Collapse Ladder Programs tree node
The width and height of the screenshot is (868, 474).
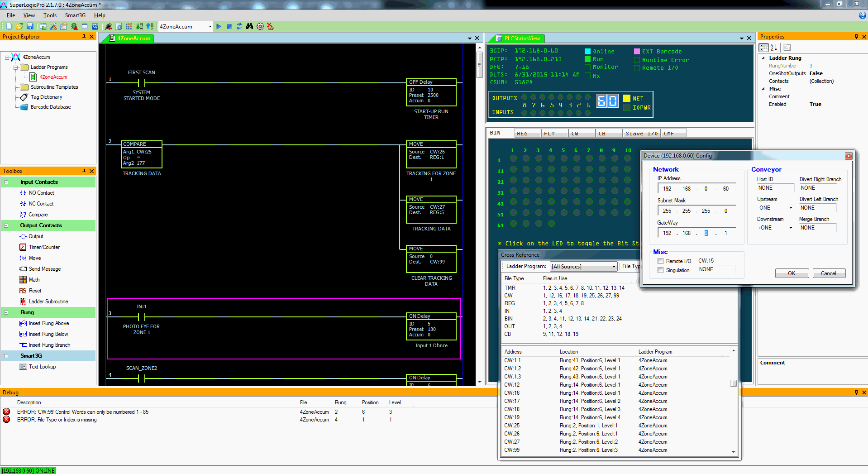click(15, 67)
